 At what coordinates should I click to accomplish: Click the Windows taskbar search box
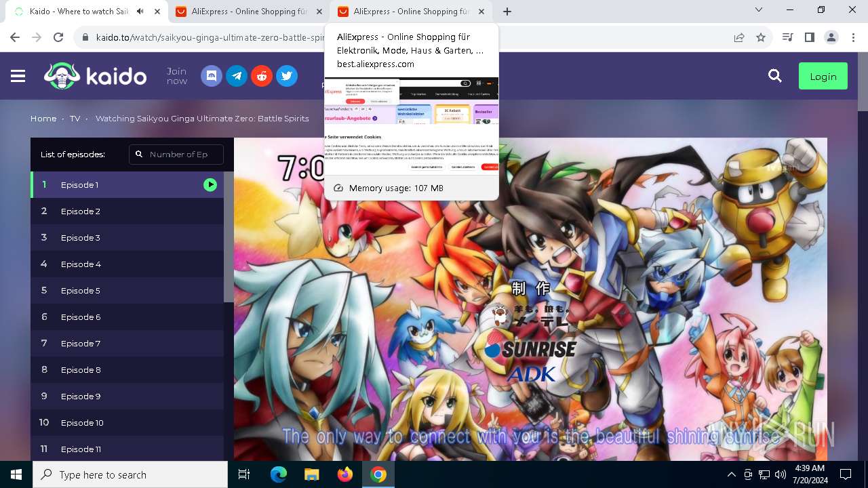pyautogui.click(x=130, y=474)
